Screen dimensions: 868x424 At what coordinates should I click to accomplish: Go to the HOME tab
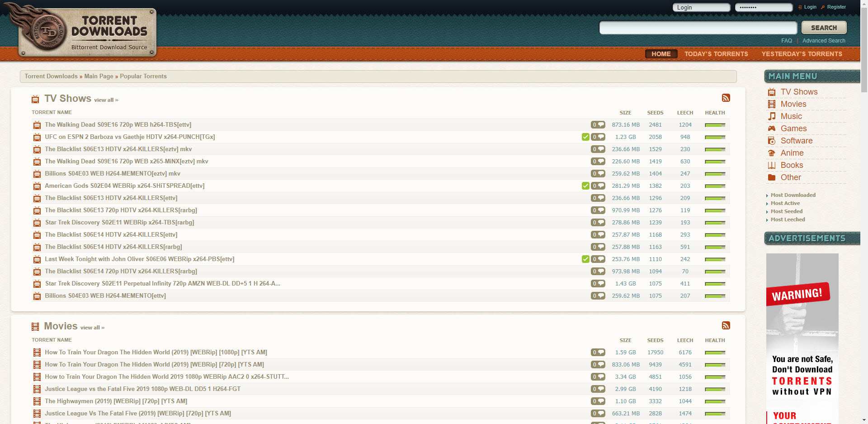(x=661, y=54)
